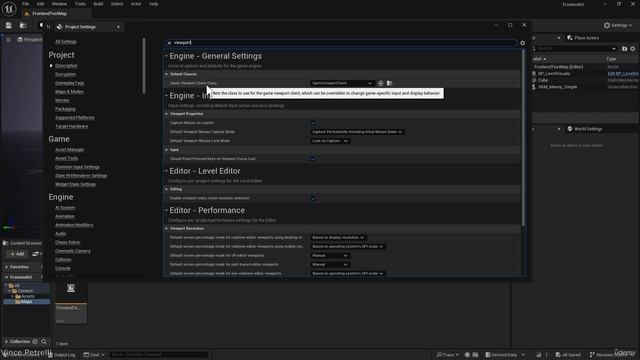Add a new collection with circle icon

point(35,342)
